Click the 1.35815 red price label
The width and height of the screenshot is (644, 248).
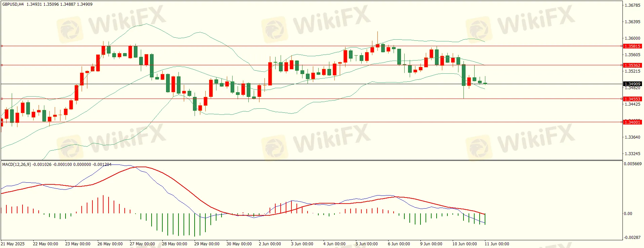point(632,46)
